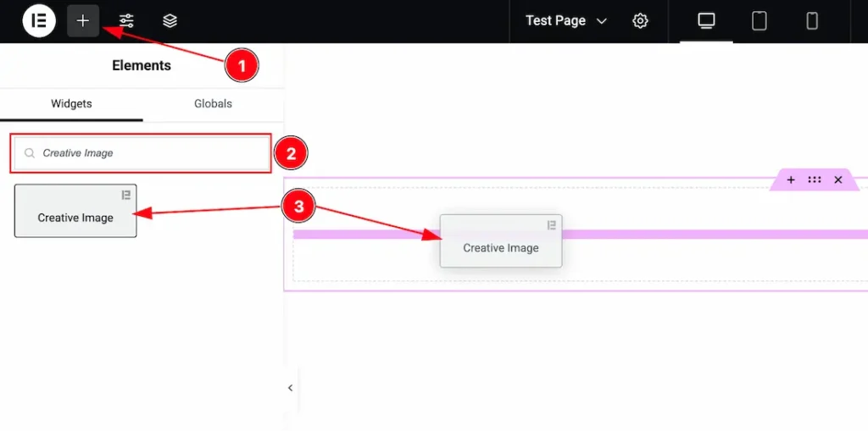Switch to the Globals tab
This screenshot has height=431, width=868.
click(x=213, y=104)
